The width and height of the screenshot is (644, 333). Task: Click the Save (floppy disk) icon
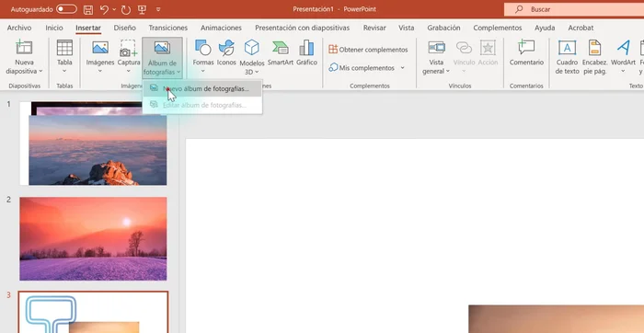point(88,9)
